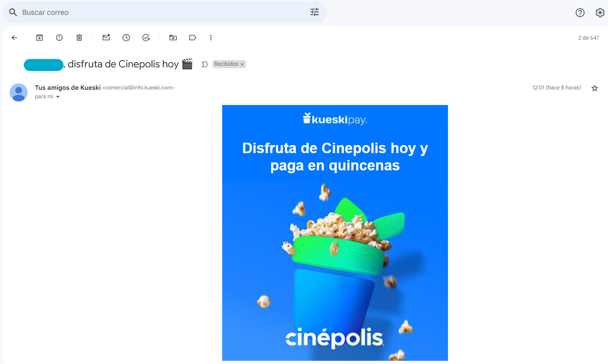Show advanced search options

point(315,12)
